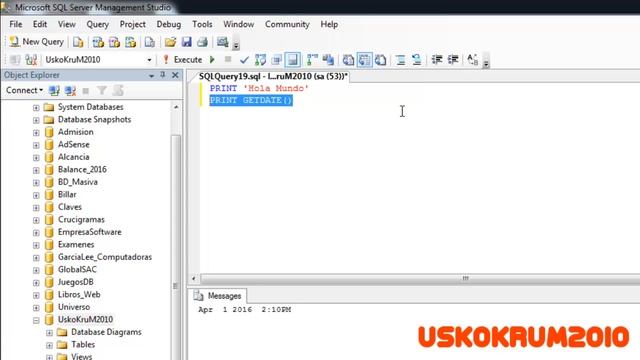Click Decrease Indent icon
The width and height of the screenshot is (640, 360).
pyautogui.click(x=437, y=60)
